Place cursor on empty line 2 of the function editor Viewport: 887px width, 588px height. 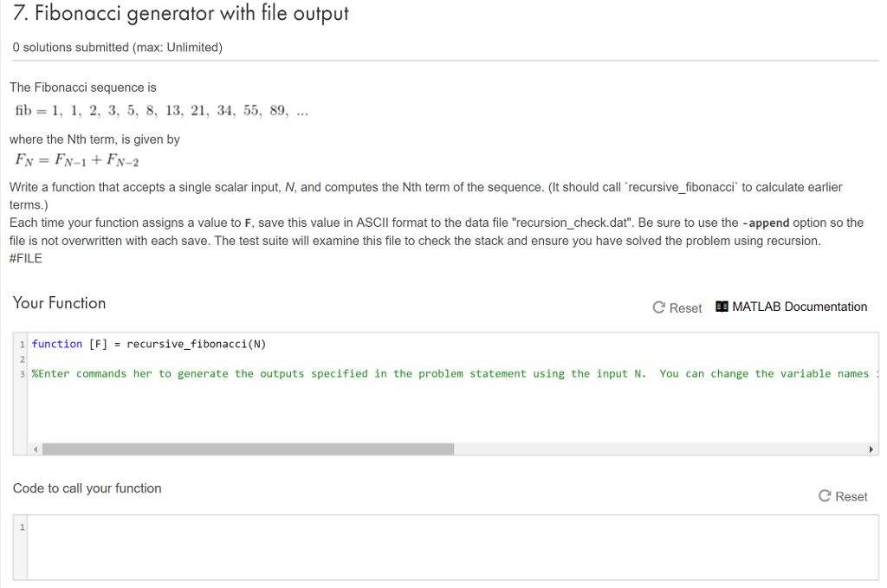[452, 359]
